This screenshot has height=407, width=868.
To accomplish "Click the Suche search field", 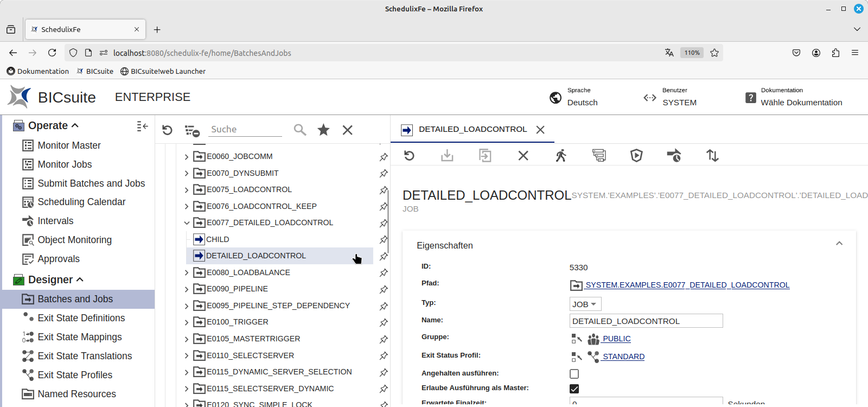I will tap(246, 129).
